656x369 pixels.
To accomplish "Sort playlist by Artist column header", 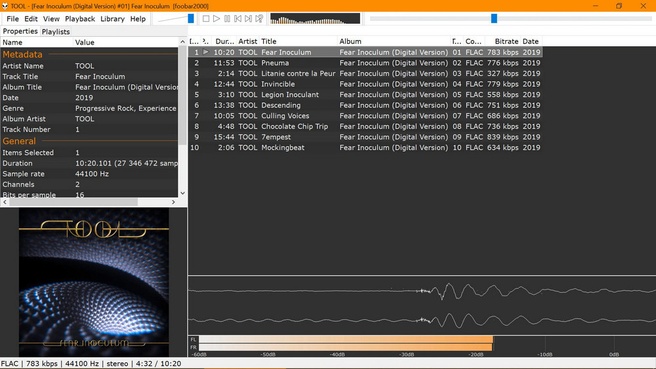I will tap(248, 41).
